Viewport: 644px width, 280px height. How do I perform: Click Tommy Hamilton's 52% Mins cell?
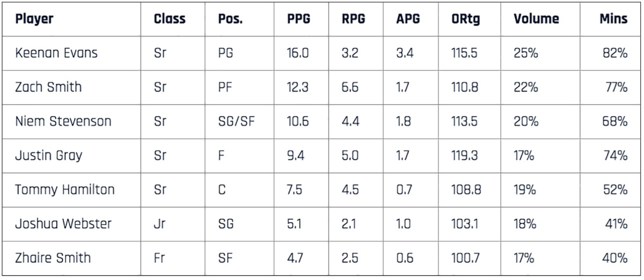(x=614, y=189)
